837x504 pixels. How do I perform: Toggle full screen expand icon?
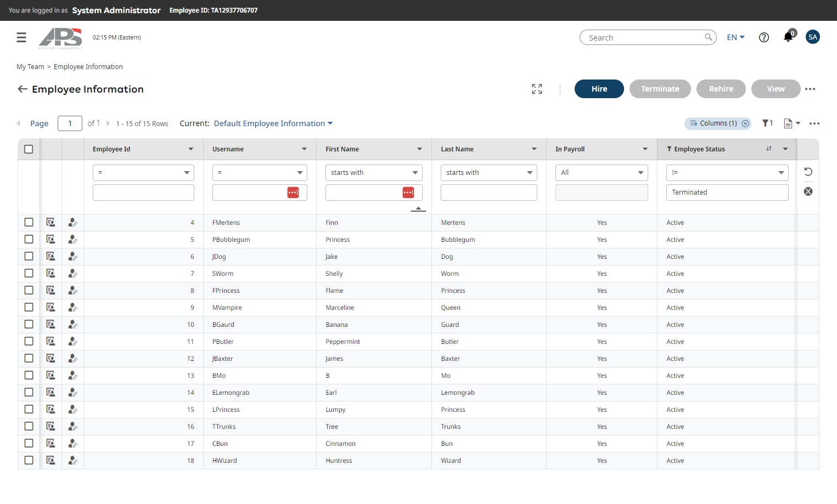point(537,89)
